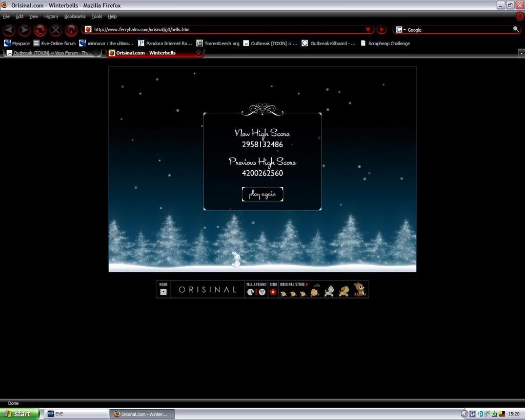
Task: Open the list all tabs dropdown
Action: pyautogui.click(x=521, y=53)
